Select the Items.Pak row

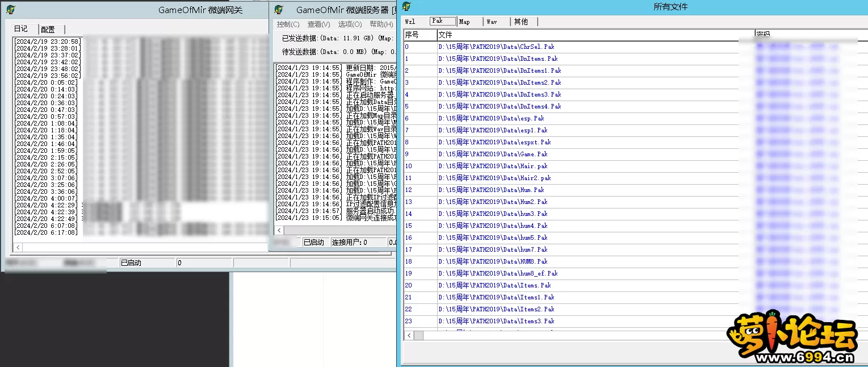(635, 285)
